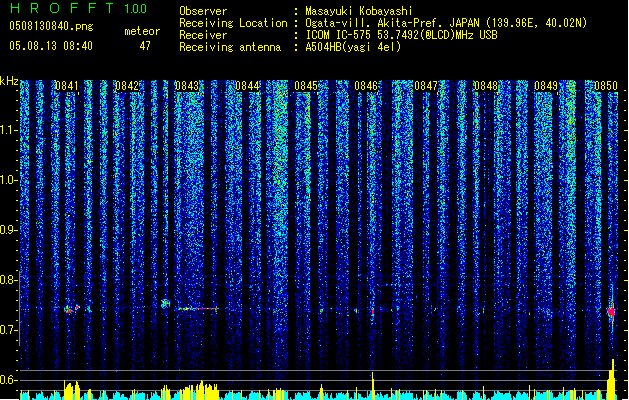Click the 0848 time marker
This screenshot has height=400, width=629.
[486, 86]
